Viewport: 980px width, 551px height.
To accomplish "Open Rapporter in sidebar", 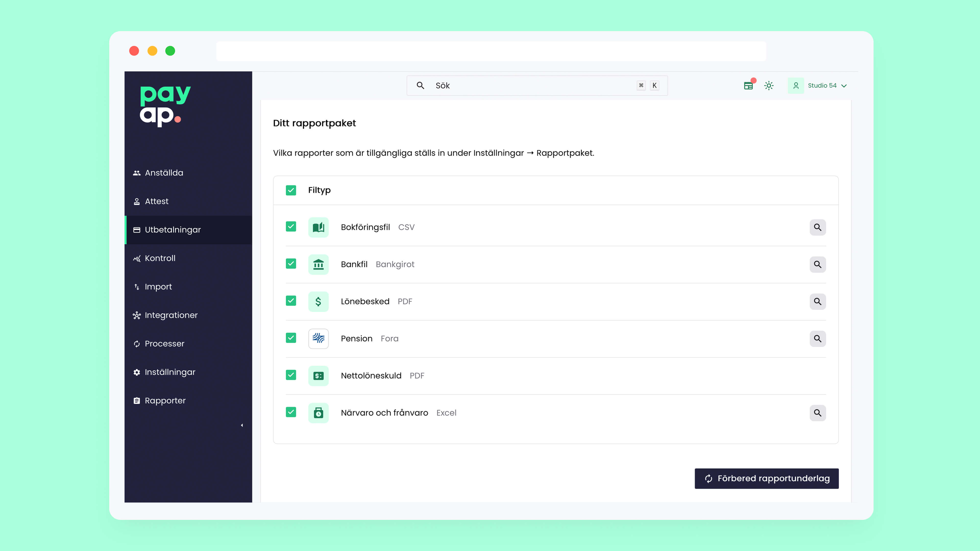I will (165, 400).
